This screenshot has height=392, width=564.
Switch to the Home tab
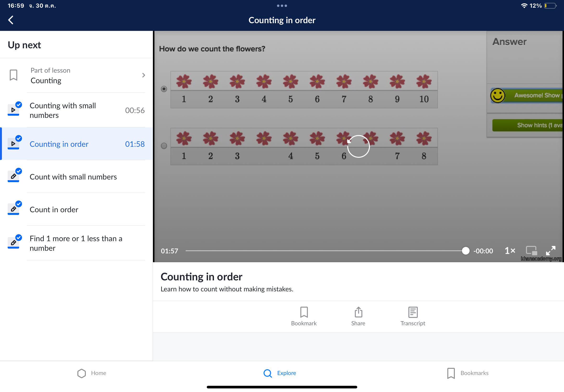click(92, 373)
